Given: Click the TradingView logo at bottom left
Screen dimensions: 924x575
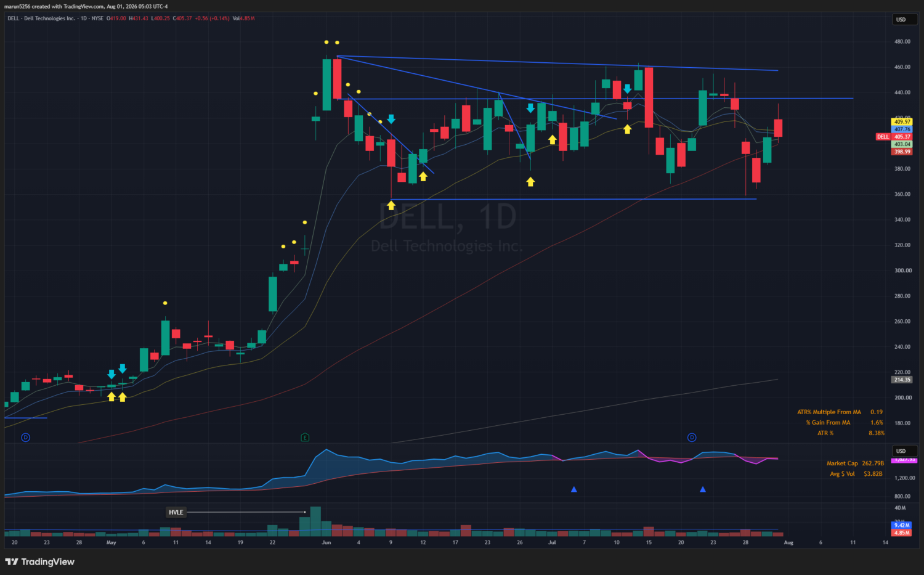Looking at the screenshot, I should (39, 561).
